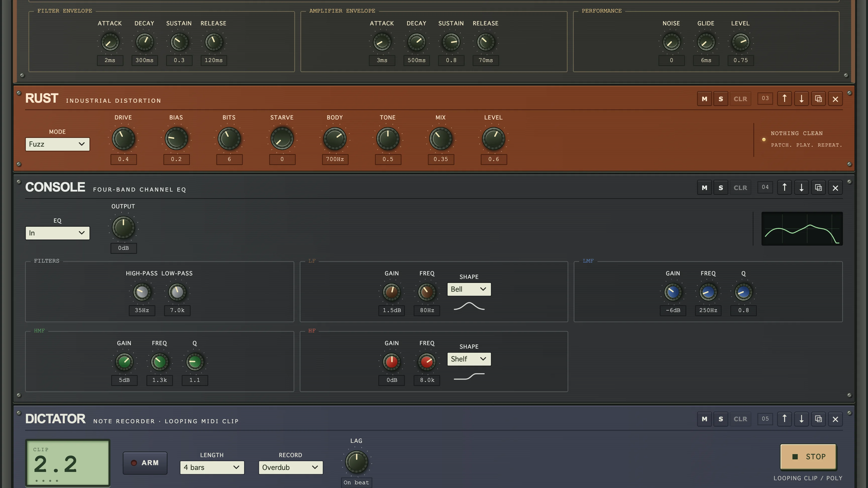Remove the DICTATOR module with X
This screenshot has width=868, height=488.
[x=835, y=419]
